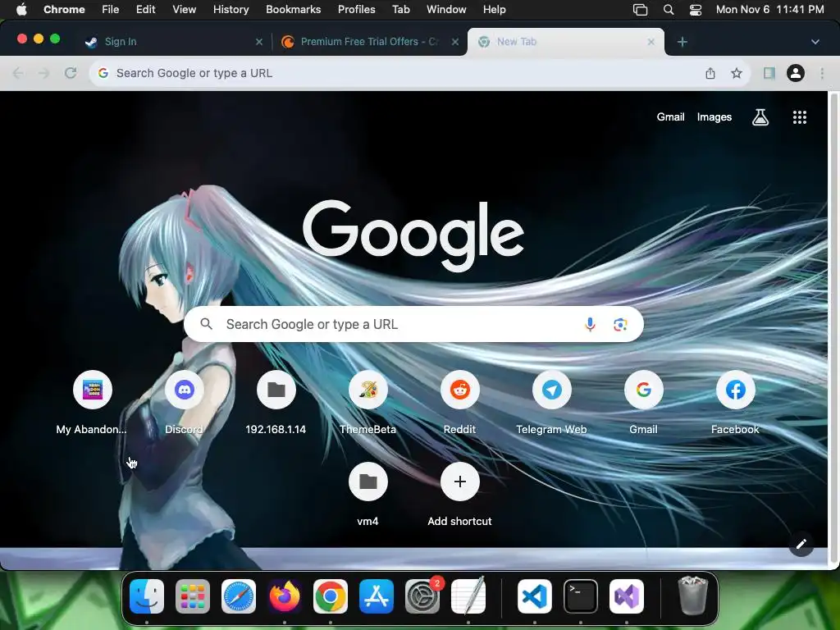Click the back navigation arrow

(18, 73)
